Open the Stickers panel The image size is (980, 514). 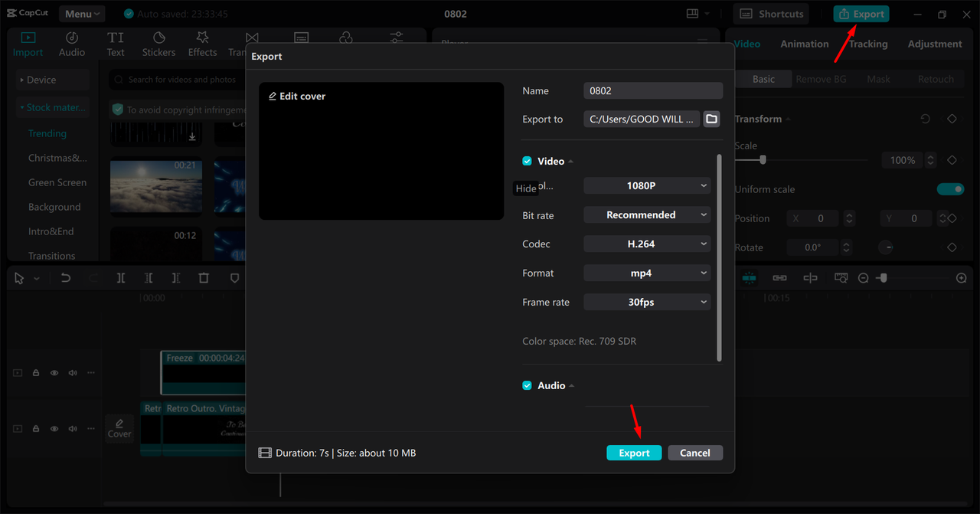pyautogui.click(x=158, y=44)
